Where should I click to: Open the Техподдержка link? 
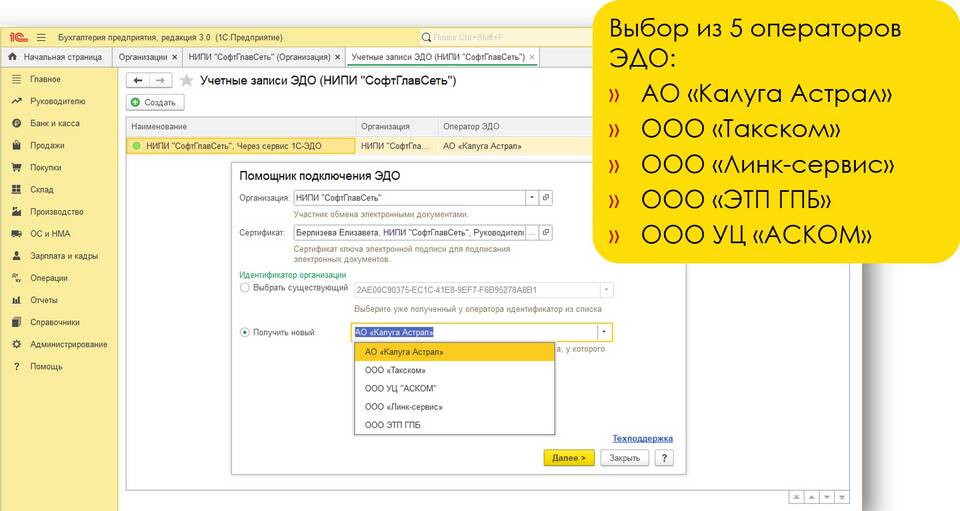click(x=642, y=438)
